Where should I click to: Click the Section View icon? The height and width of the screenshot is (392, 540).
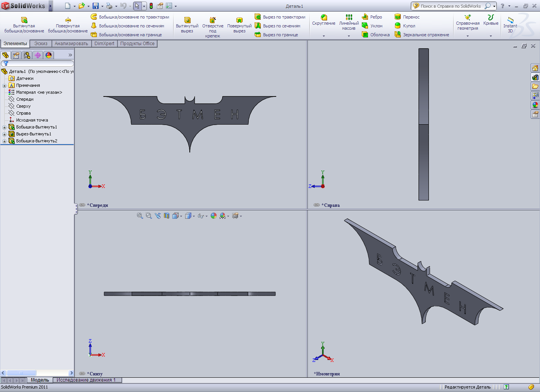(x=167, y=216)
